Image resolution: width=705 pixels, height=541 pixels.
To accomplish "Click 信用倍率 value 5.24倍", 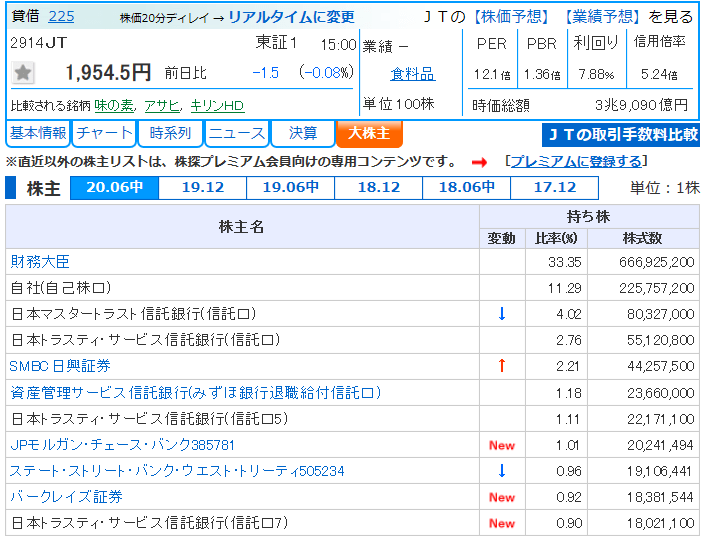I will click(659, 74).
